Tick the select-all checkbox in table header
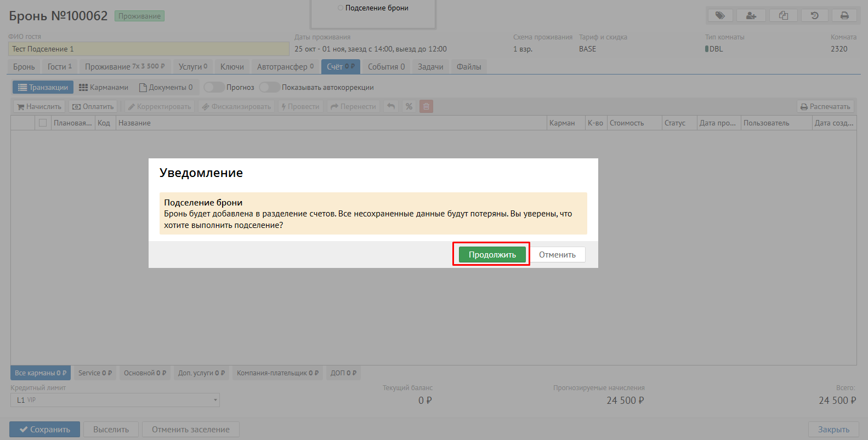 43,123
